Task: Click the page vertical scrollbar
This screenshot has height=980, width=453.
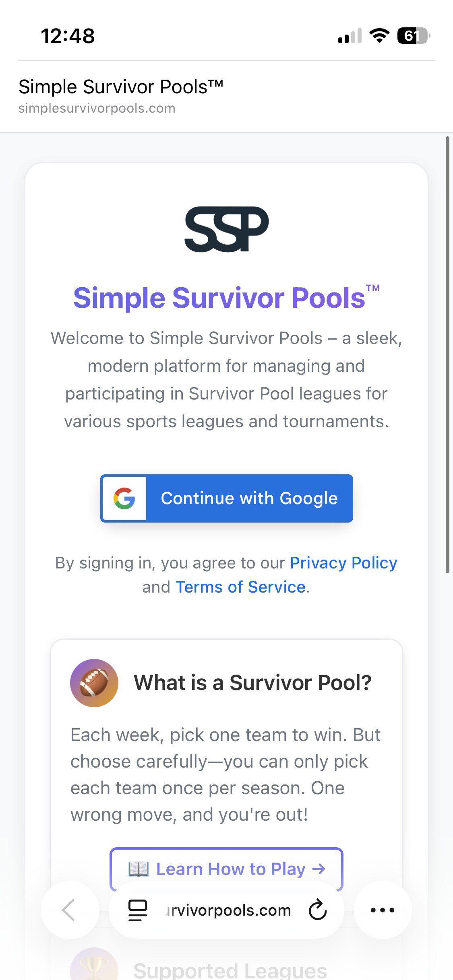Action: pyautogui.click(x=447, y=355)
